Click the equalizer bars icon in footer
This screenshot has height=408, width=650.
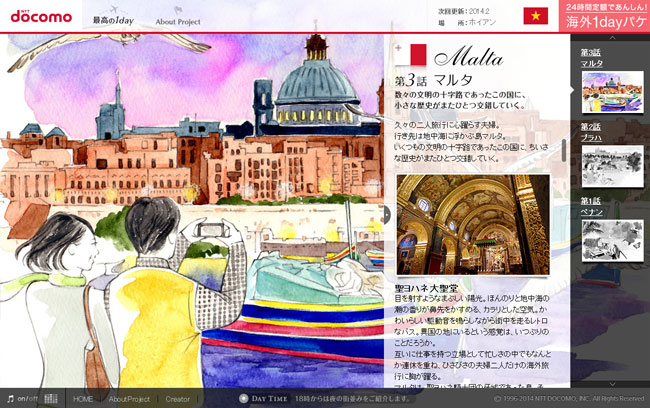click(51, 398)
